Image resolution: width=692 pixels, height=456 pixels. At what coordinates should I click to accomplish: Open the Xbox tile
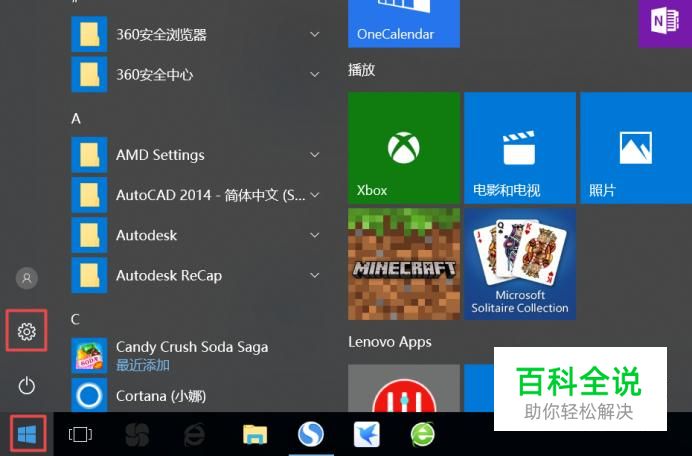coord(404,148)
